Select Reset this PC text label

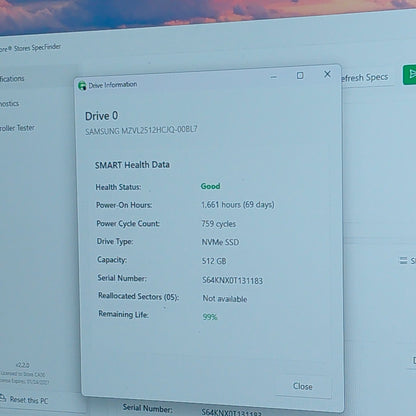29,400
